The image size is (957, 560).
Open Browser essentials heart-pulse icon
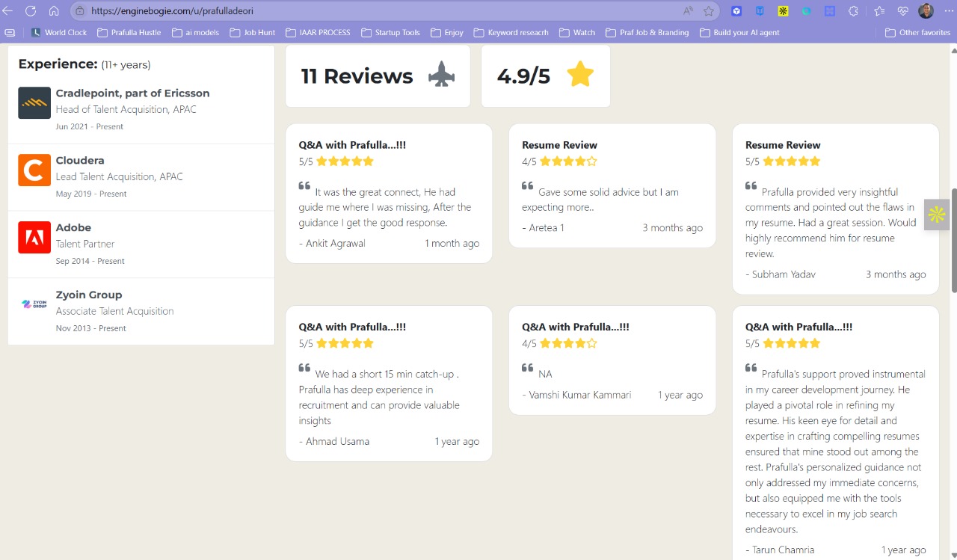tap(903, 10)
